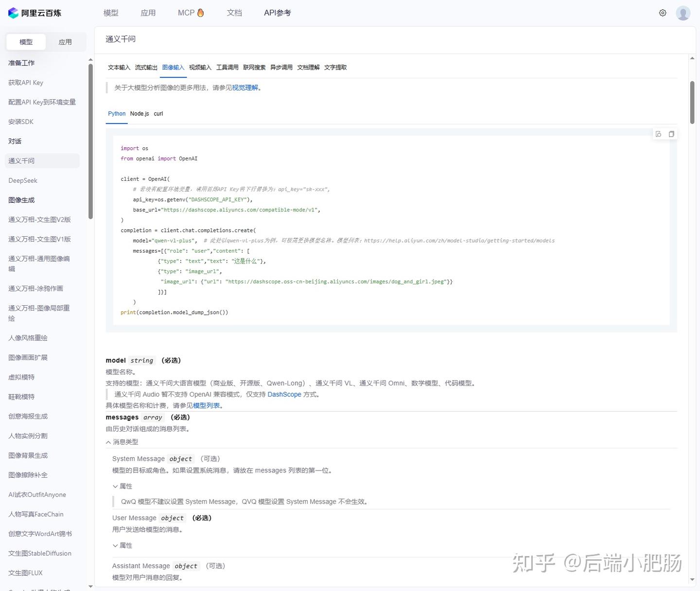Click the MCP flame icon

click(x=201, y=13)
